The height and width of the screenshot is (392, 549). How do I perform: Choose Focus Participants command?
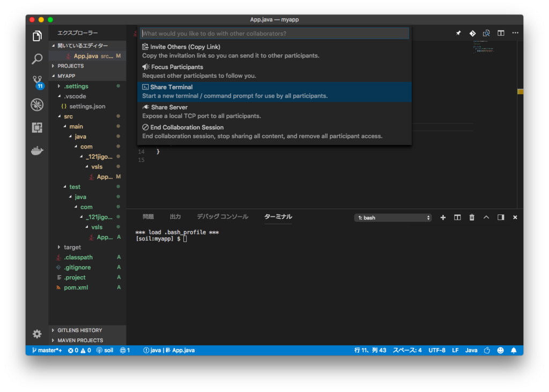(274, 71)
